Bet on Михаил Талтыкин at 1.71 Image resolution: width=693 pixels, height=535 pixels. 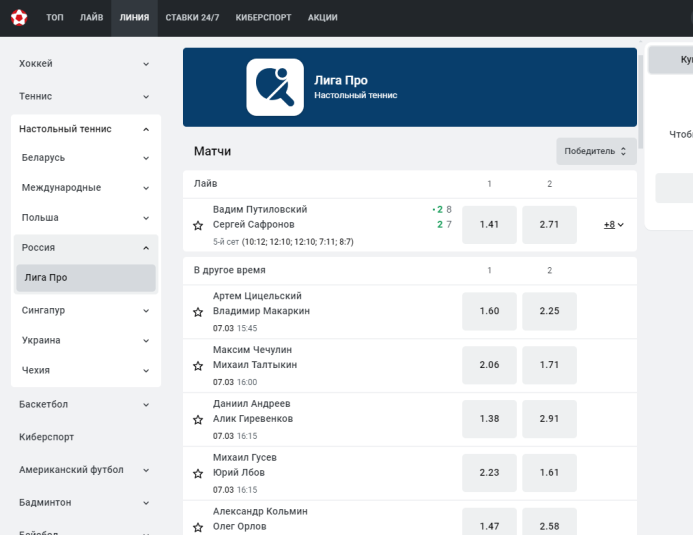point(549,365)
